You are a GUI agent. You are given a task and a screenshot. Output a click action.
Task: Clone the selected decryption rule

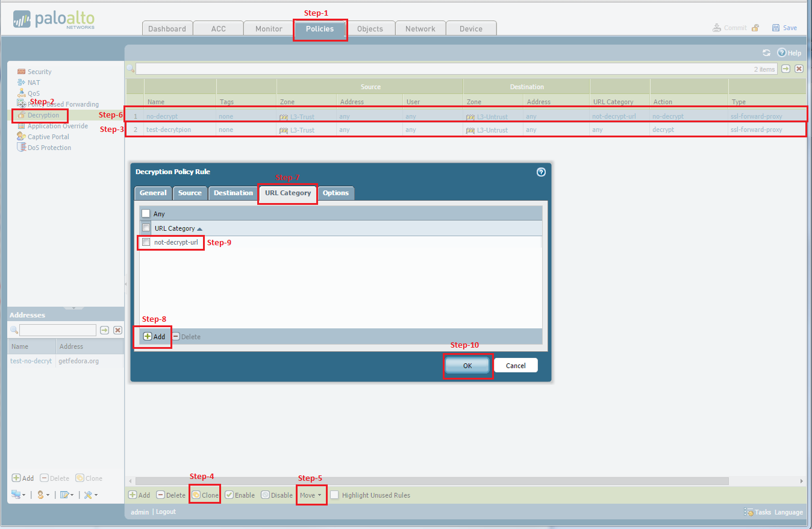pyautogui.click(x=205, y=495)
